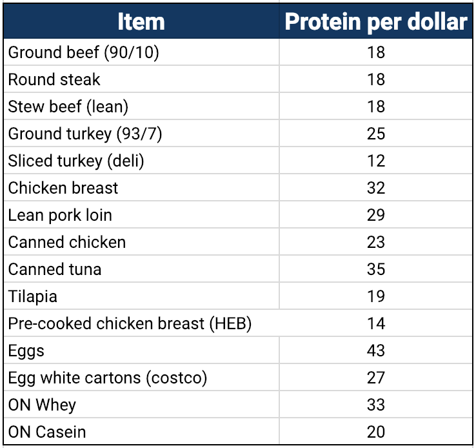Click the value 35 for Canned tuna
This screenshot has width=476, height=448.
(x=376, y=269)
